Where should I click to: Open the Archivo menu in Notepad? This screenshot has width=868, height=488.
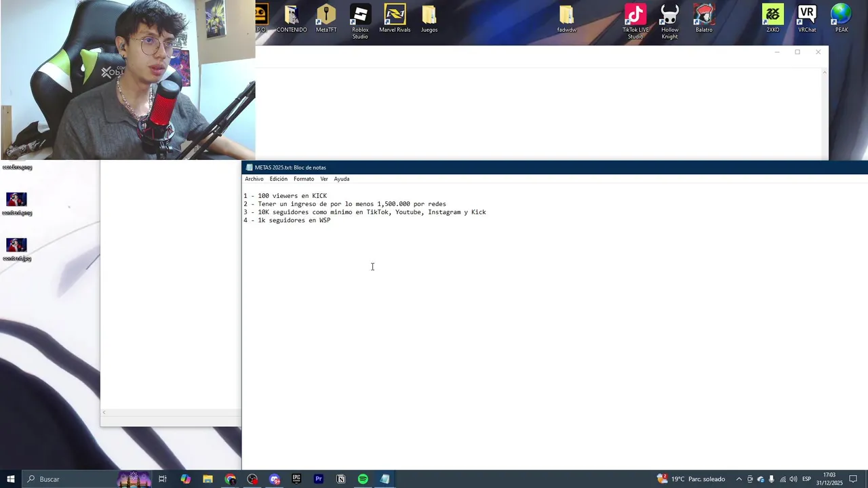coord(254,179)
